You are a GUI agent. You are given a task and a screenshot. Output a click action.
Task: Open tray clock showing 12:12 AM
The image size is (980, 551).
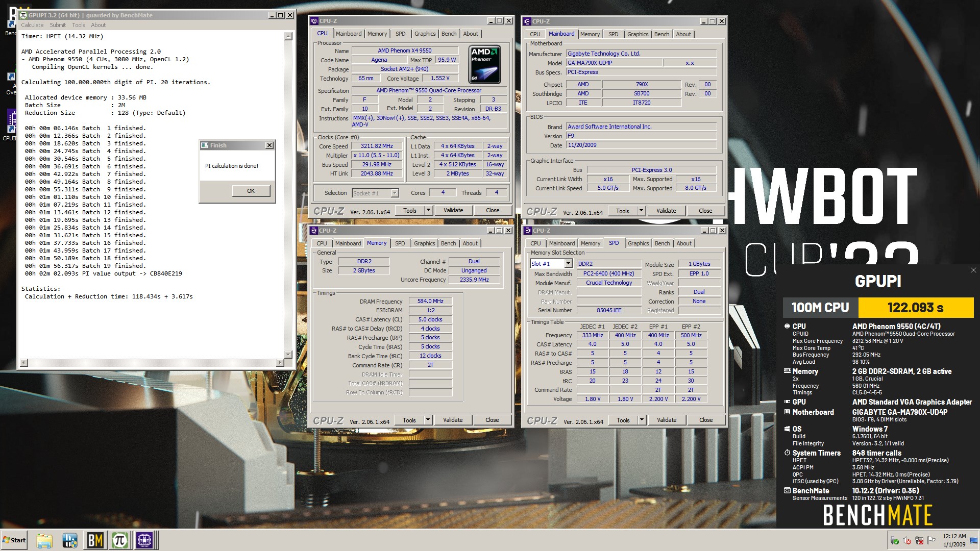click(954, 540)
